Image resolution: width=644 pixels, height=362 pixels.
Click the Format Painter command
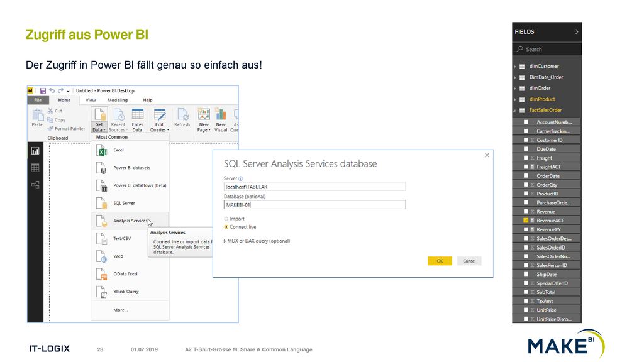click(x=66, y=129)
